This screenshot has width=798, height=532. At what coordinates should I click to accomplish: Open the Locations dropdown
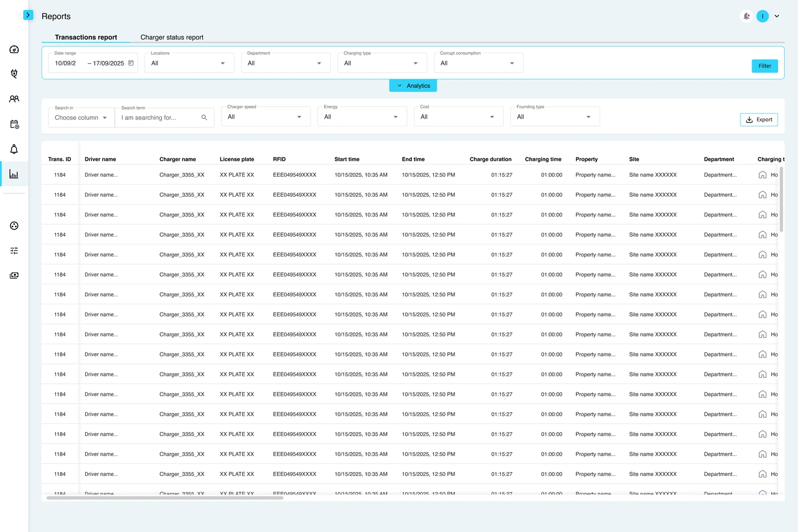(x=190, y=63)
